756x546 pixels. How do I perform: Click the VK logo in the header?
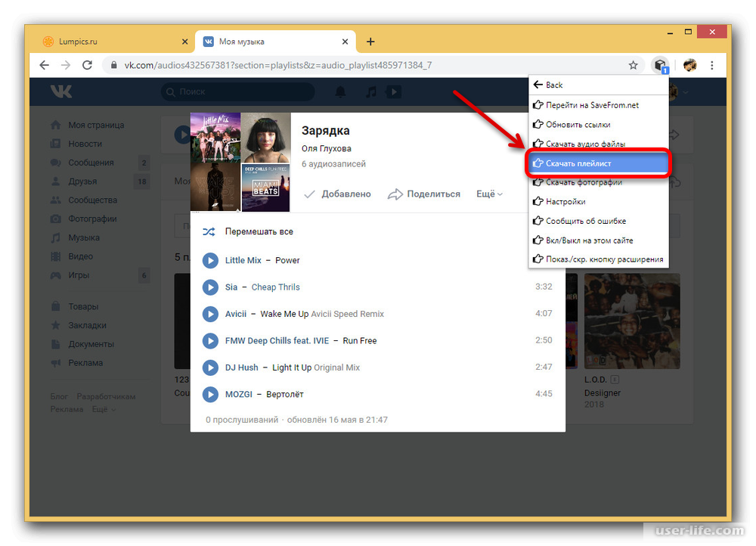pyautogui.click(x=60, y=92)
